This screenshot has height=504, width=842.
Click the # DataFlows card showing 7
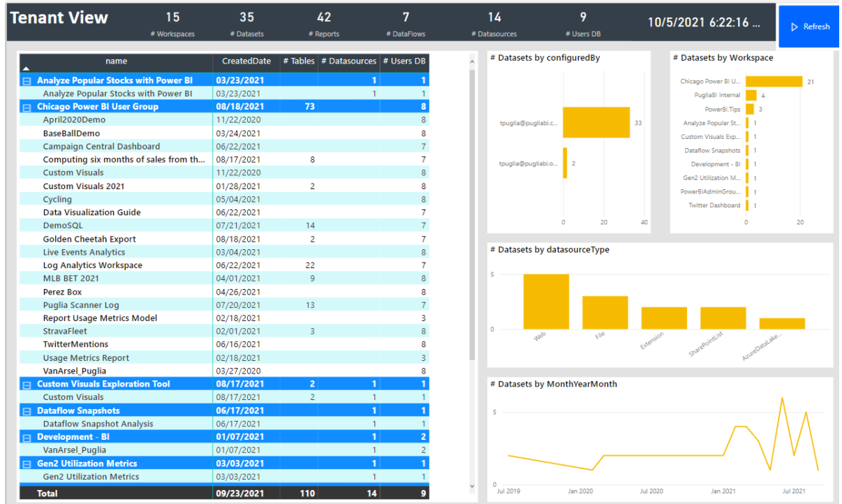tap(406, 24)
